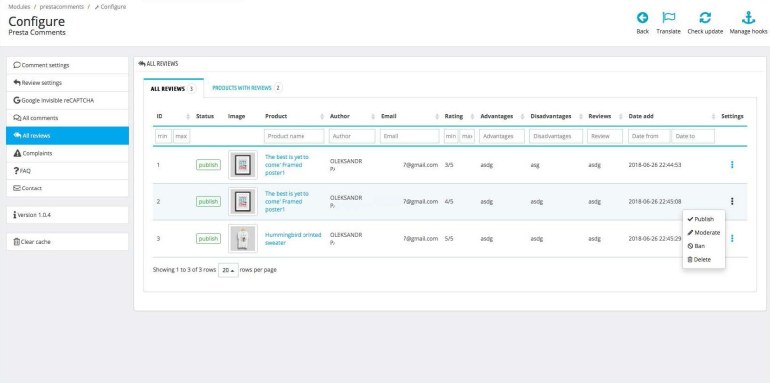This screenshot has width=770, height=383.
Task: Click date 2018-06-26 22:44:53 cell
Action: coord(655,165)
